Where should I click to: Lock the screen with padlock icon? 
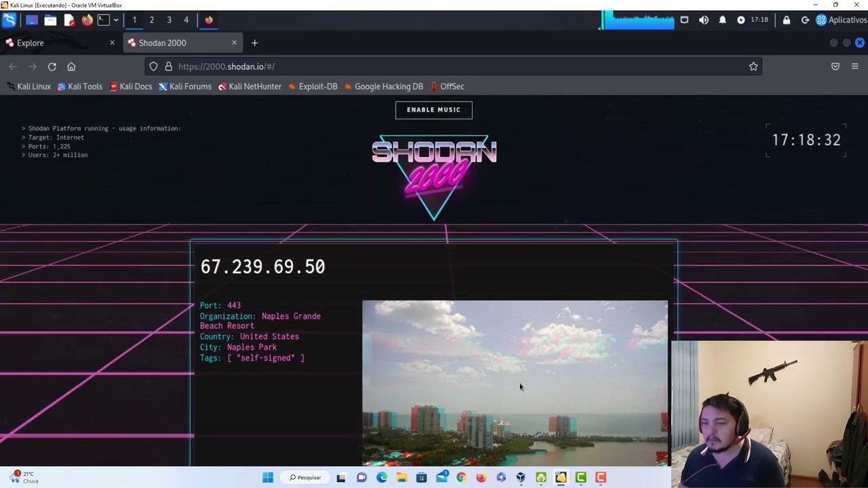coord(786,20)
